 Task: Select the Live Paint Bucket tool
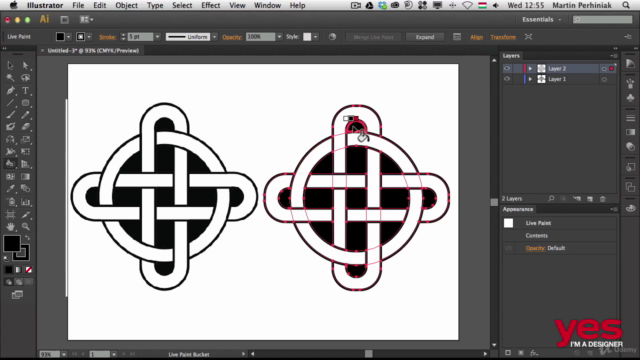coord(10,164)
